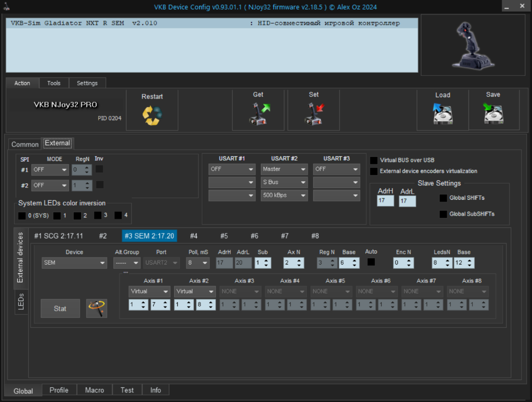Screen dimensions: 532x402
Task: Open Axis #1 Virtual dropdown
Action: pos(149,291)
